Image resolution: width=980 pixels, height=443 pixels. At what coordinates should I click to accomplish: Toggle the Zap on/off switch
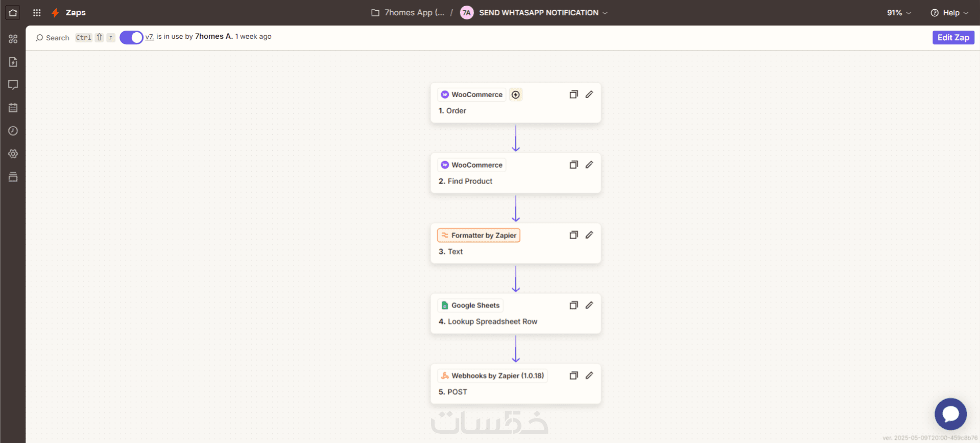[x=131, y=37]
